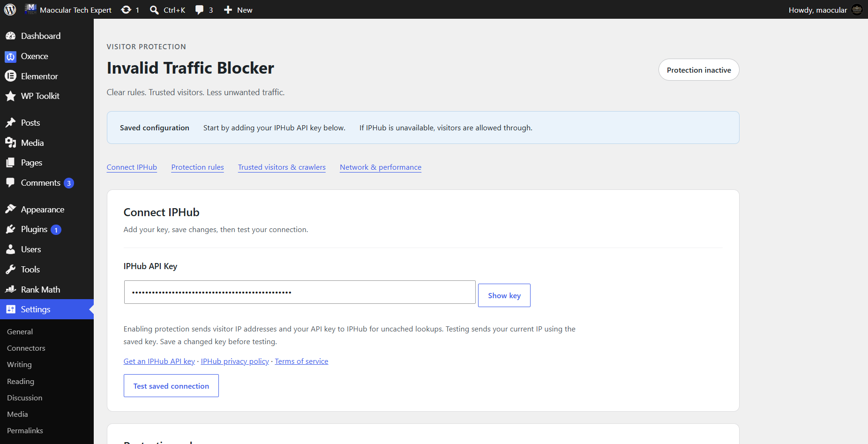Open the comments bubble in admin bar
The width and height of the screenshot is (868, 444).
pos(200,10)
